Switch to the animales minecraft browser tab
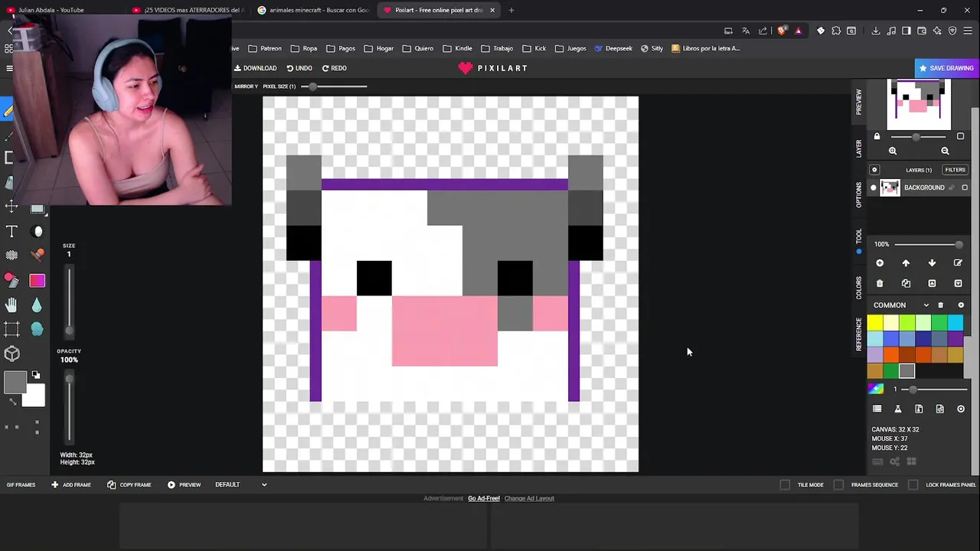 click(x=313, y=10)
